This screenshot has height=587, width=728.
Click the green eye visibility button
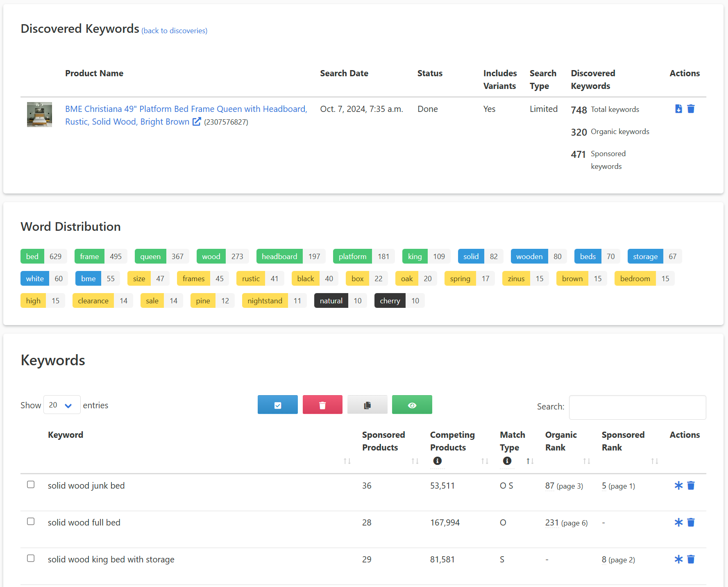coord(412,405)
